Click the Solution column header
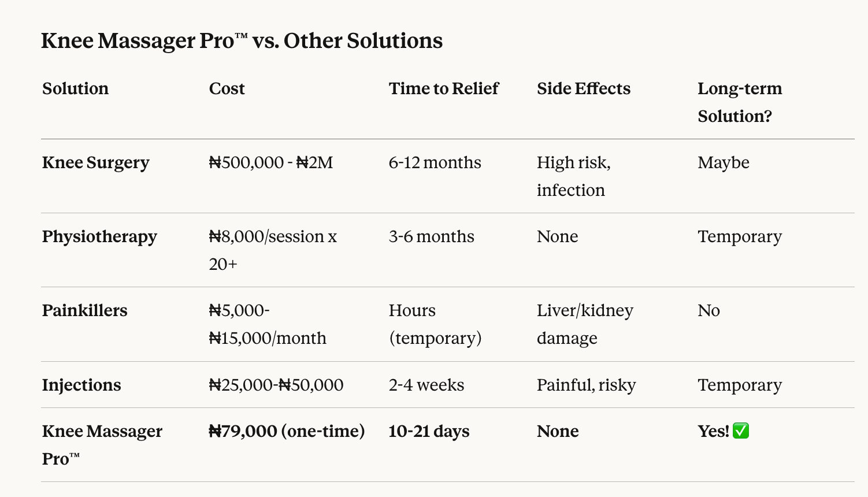This screenshot has width=868, height=497. click(75, 88)
